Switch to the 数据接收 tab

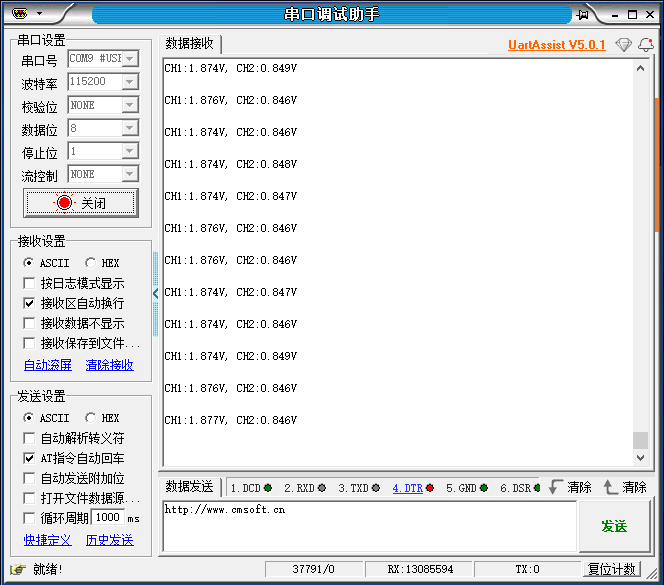(189, 43)
